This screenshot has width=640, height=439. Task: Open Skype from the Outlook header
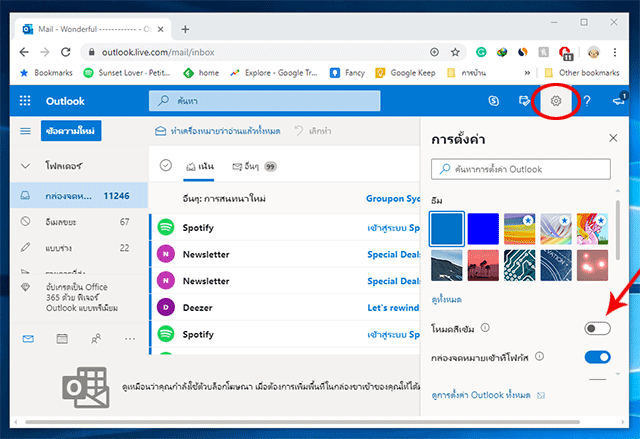point(493,101)
